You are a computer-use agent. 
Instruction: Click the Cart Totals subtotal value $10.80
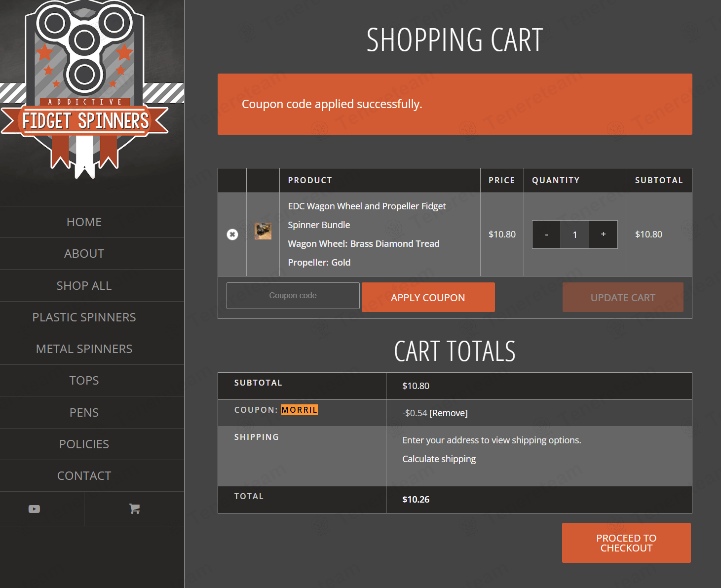coord(416,386)
